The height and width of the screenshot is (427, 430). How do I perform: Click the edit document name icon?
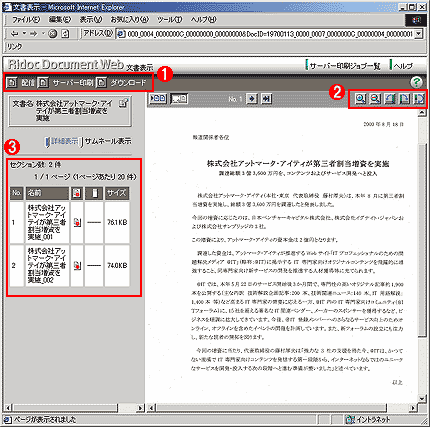(x=123, y=103)
